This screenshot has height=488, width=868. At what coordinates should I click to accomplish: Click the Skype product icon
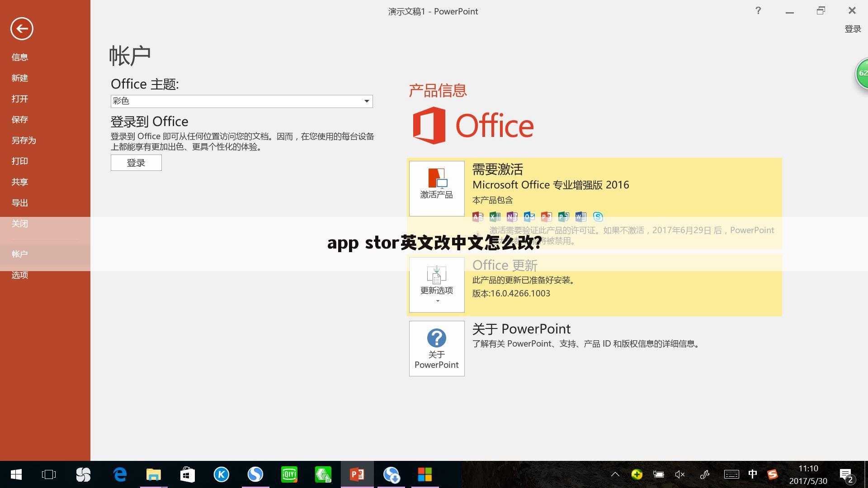(x=598, y=217)
